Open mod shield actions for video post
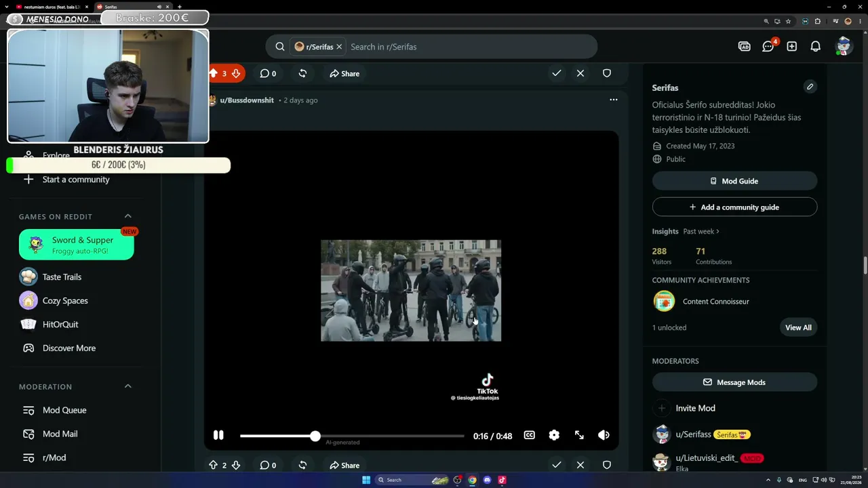The image size is (868, 488). coord(607,465)
